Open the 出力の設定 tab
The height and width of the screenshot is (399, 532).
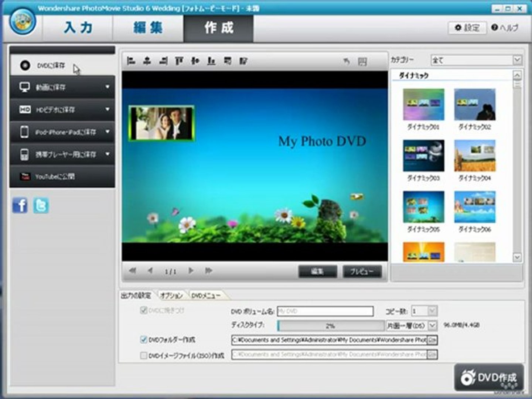click(136, 295)
